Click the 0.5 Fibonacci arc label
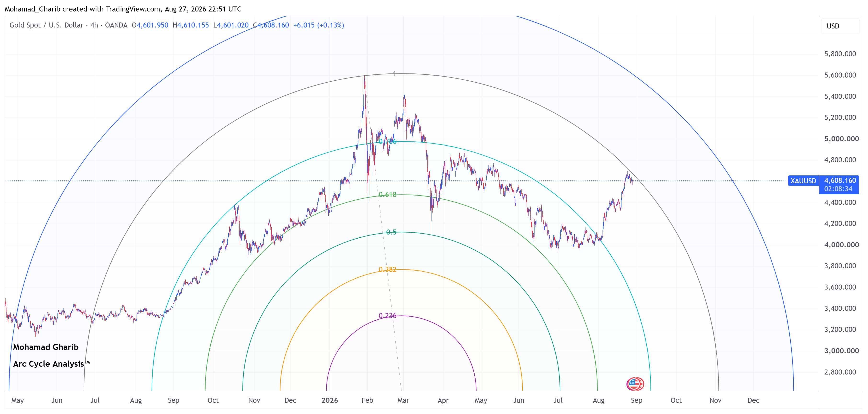Screen dimensions: 868x414 [391, 232]
